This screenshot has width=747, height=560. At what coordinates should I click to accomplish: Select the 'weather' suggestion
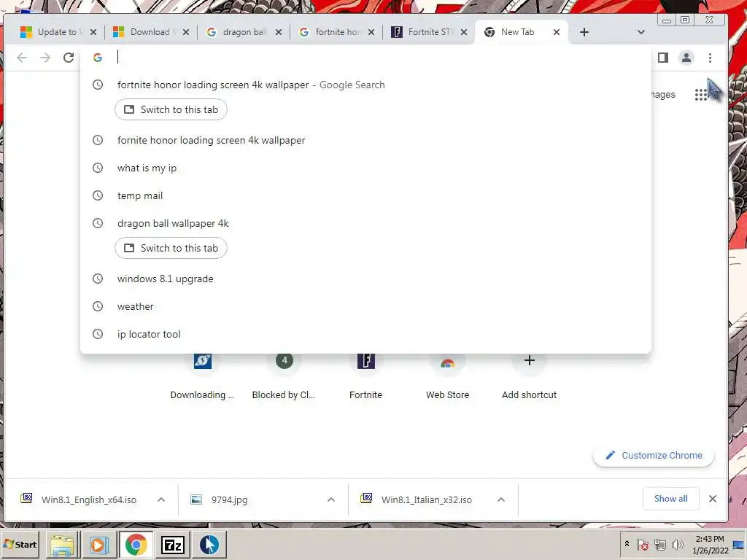click(365, 306)
